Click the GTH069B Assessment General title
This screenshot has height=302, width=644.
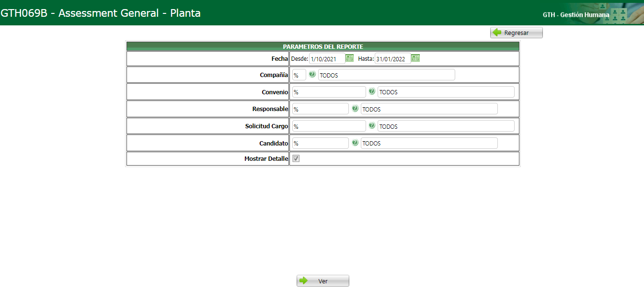101,13
